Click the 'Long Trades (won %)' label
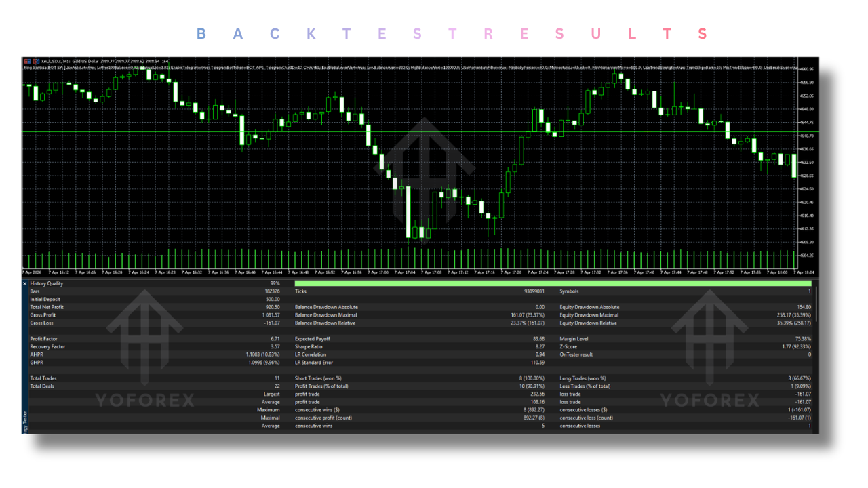 coord(583,378)
